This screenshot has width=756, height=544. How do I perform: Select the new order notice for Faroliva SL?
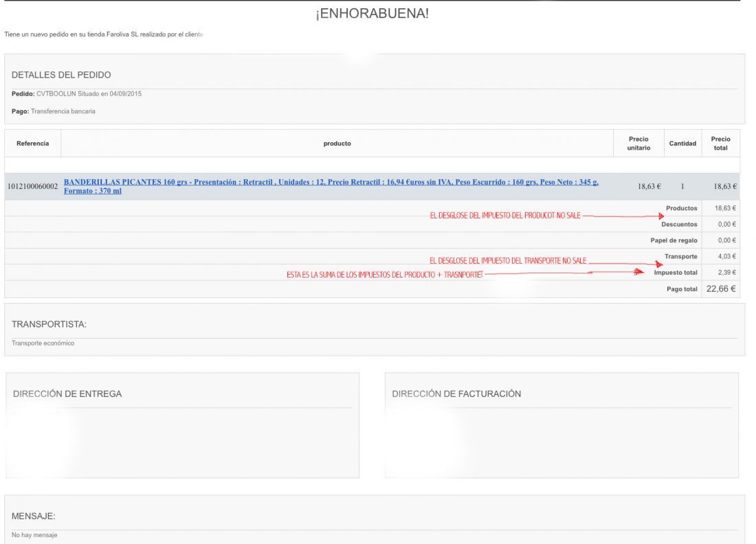(104, 35)
